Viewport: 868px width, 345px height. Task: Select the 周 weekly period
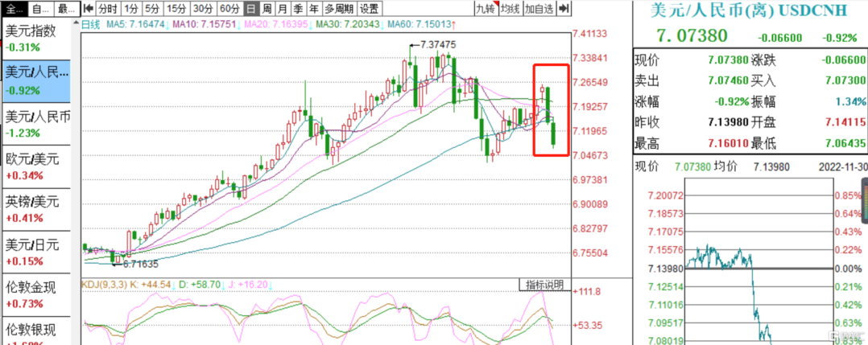tap(267, 8)
